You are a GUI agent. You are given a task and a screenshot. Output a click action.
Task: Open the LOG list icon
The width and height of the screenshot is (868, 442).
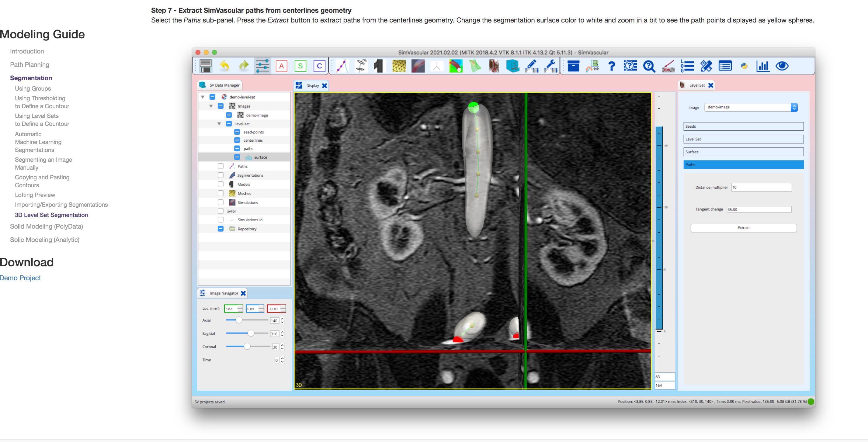click(x=687, y=66)
